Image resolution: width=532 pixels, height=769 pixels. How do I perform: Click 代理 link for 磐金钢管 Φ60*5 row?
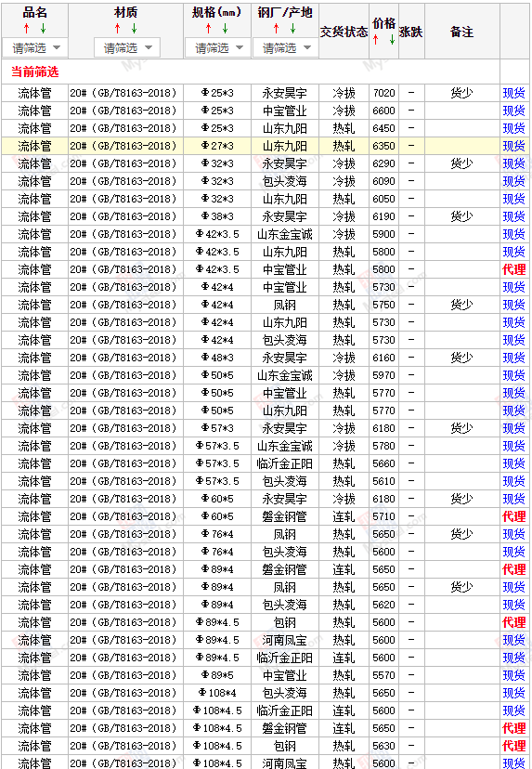(513, 517)
